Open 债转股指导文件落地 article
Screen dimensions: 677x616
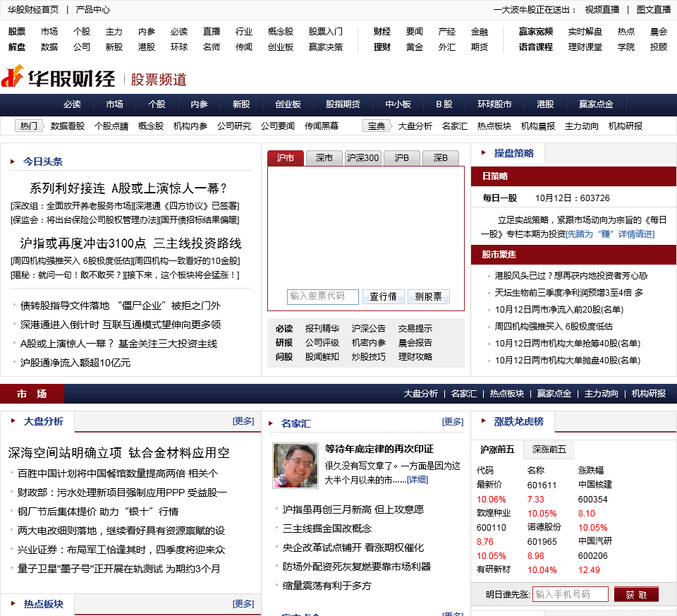click(121, 306)
